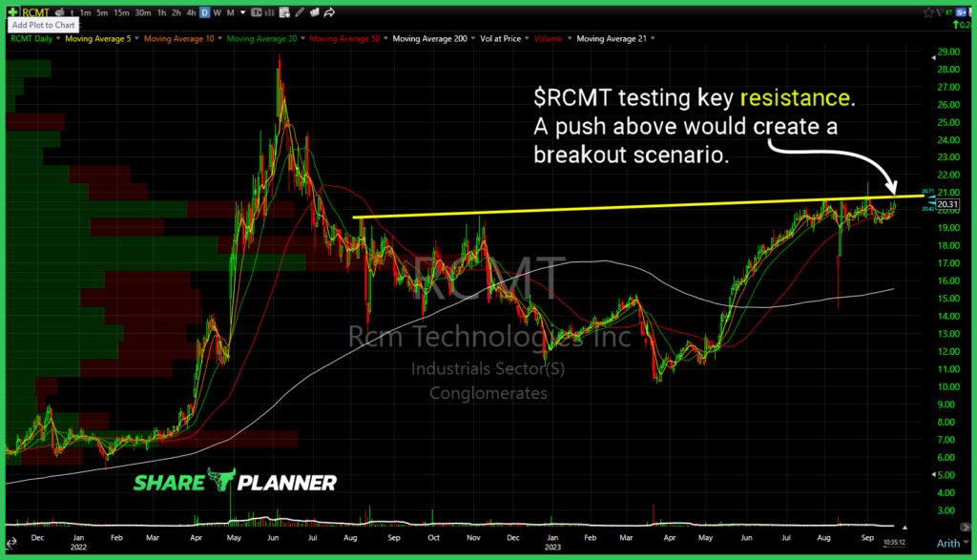Image resolution: width=977 pixels, height=560 pixels.
Task: Open the Arith scale type dropdown
Action: pyautogui.click(x=953, y=543)
